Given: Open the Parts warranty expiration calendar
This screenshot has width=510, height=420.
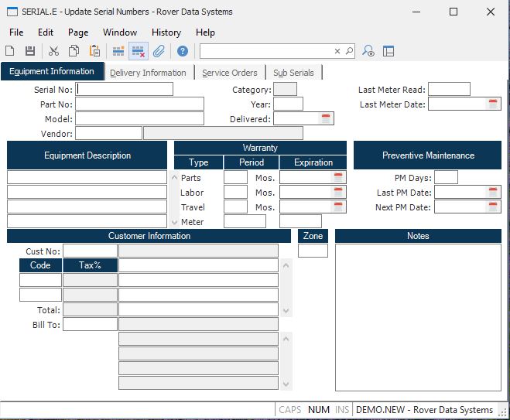Looking at the screenshot, I should point(337,178).
